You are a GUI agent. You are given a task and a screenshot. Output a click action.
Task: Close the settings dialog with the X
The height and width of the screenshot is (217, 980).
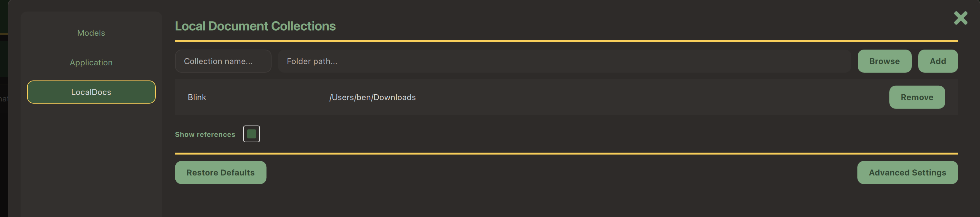(961, 17)
